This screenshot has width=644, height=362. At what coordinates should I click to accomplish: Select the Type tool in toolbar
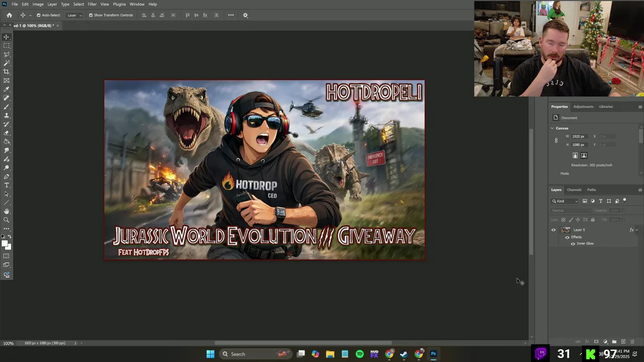tap(7, 186)
